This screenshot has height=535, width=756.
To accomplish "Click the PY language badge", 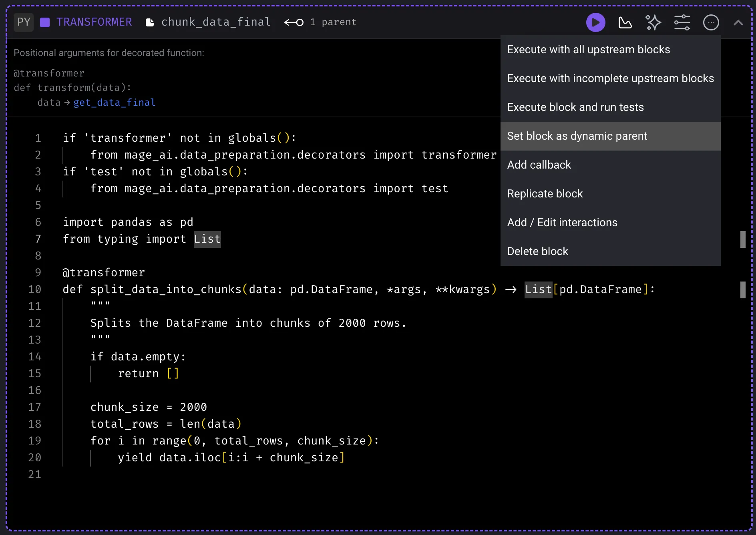I will click(24, 22).
